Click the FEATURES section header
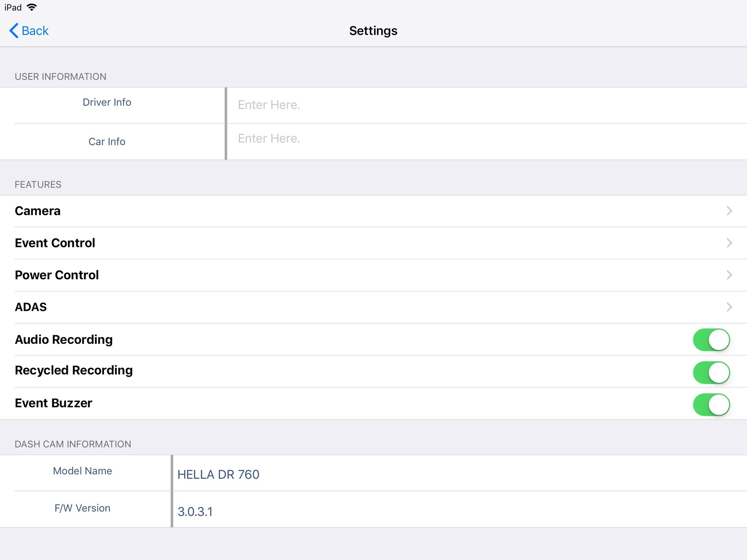Screen dimensions: 747x560 (x=38, y=184)
